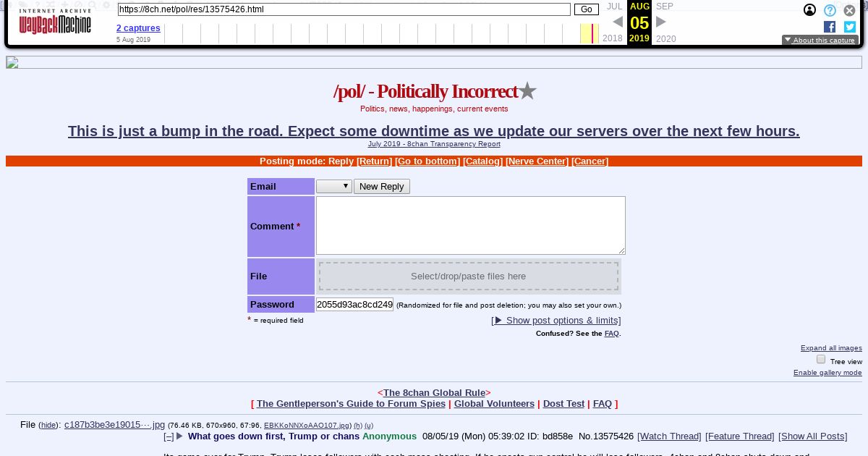Click Go to bottom link

[x=427, y=161]
